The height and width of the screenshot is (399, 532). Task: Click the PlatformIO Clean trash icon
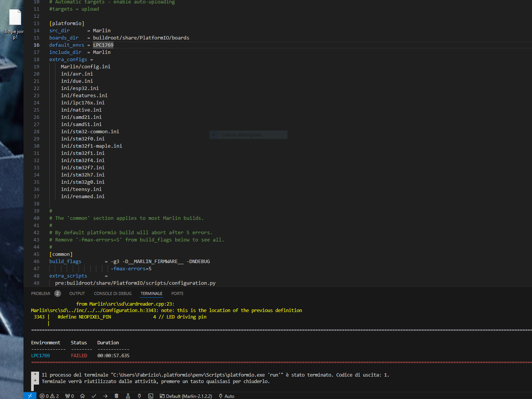click(x=116, y=396)
